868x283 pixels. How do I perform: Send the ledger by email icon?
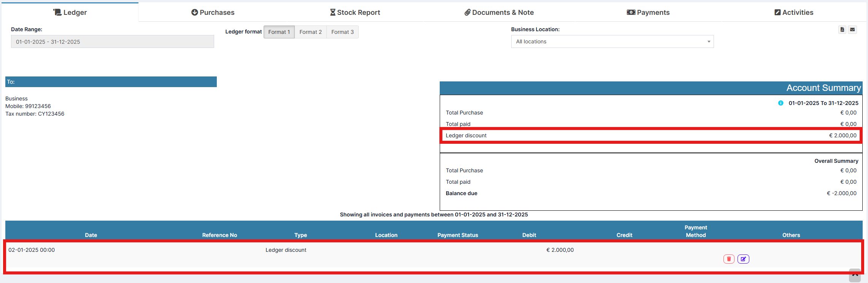(x=852, y=30)
